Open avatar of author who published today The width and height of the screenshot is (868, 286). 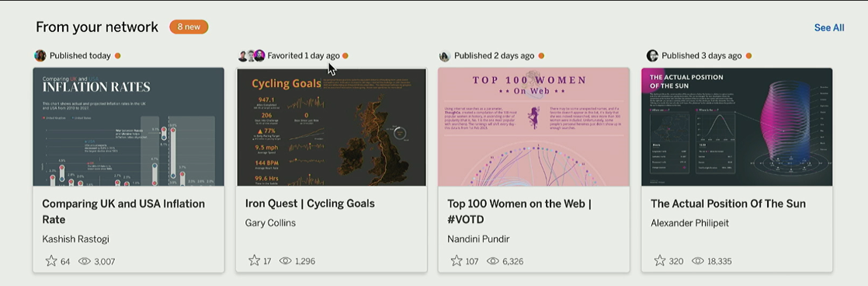coord(40,55)
